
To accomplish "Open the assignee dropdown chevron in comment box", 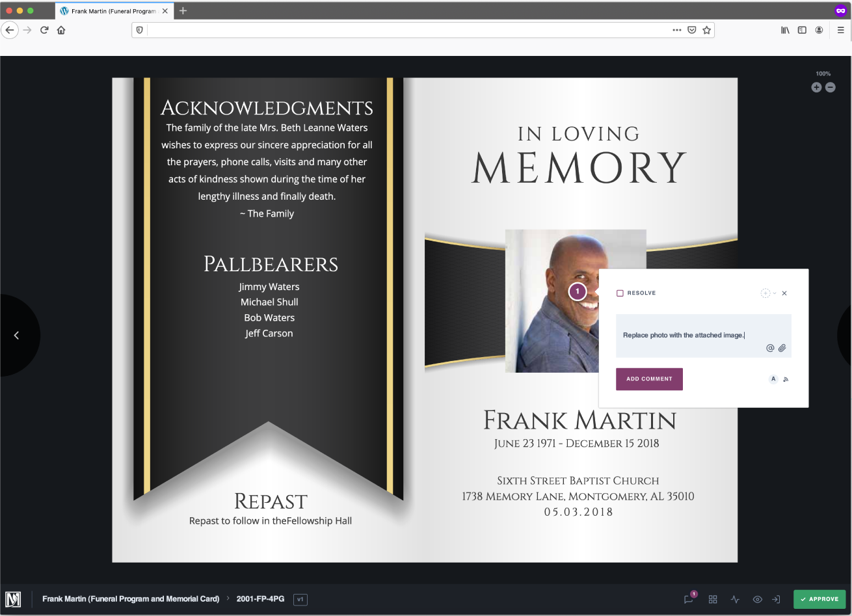I will pos(775,293).
